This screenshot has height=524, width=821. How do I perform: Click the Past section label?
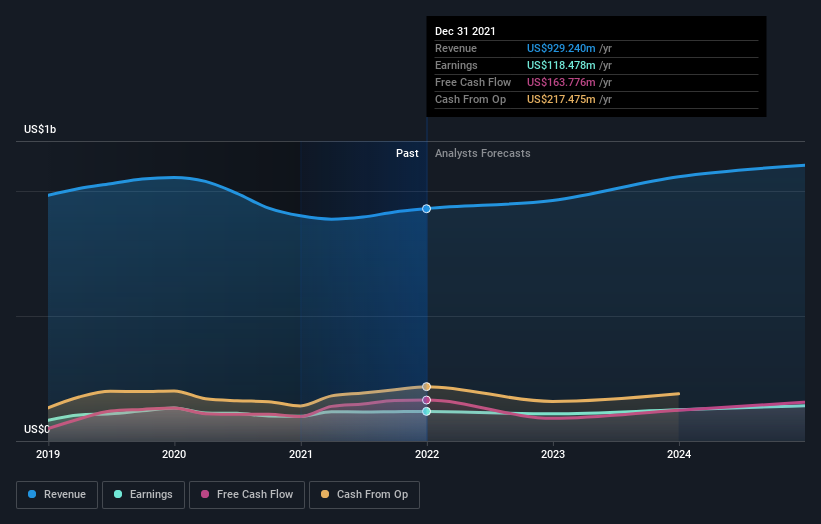[x=407, y=153]
